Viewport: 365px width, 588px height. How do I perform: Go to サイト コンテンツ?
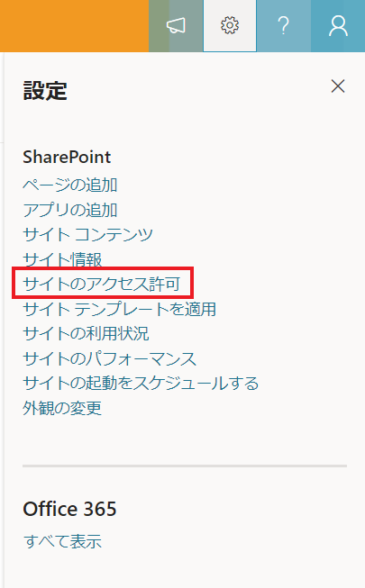[x=88, y=234]
